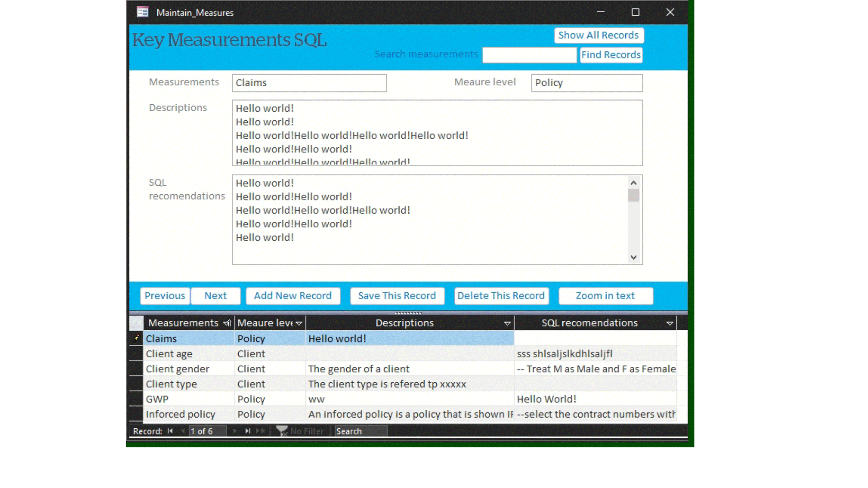Image resolution: width=868 pixels, height=488 pixels.
Task: Select the Client gender row selector
Action: [x=136, y=369]
